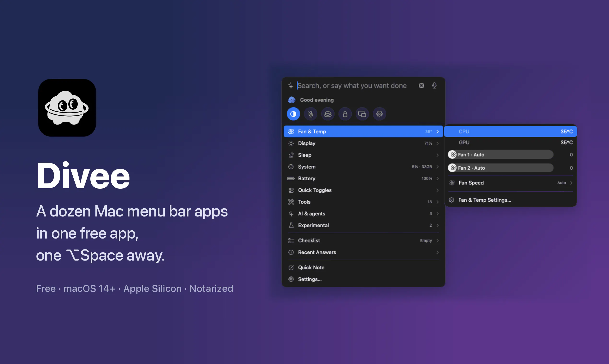Click the fan icon on Fan 1 slider

[453, 154]
